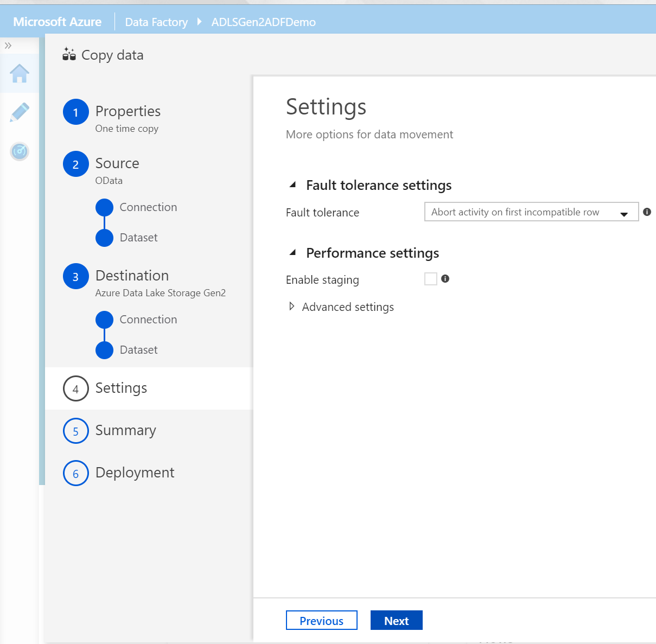Open the Home page from the sidebar
This screenshot has width=656, height=644.
(x=20, y=74)
